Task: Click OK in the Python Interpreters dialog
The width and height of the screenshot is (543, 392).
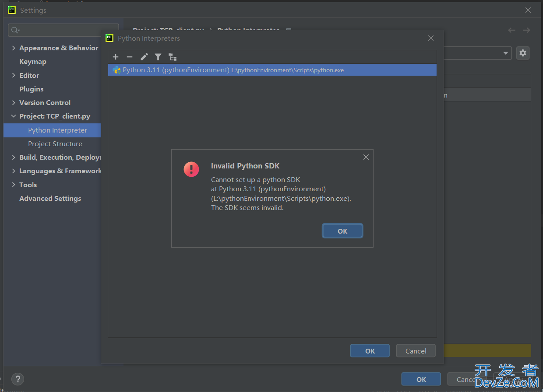Action: click(370, 351)
